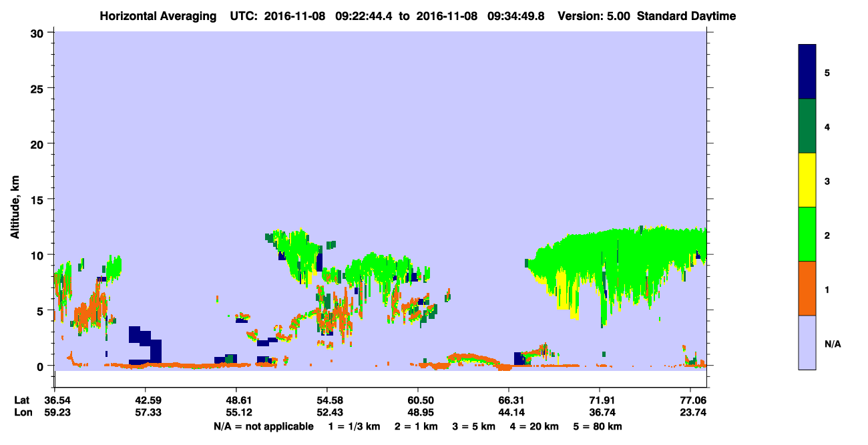
Task: Click the Lon row label
Action: [x=23, y=413]
